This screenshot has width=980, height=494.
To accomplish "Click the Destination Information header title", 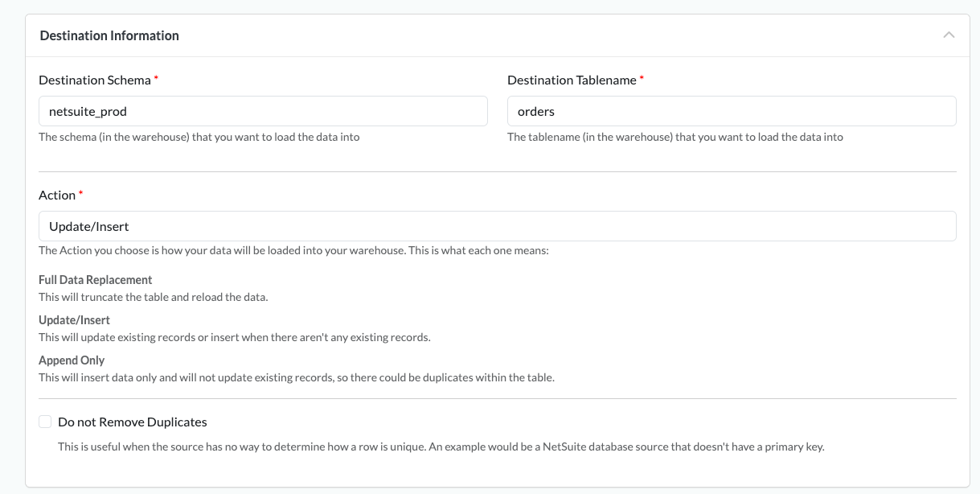I will tap(109, 35).
